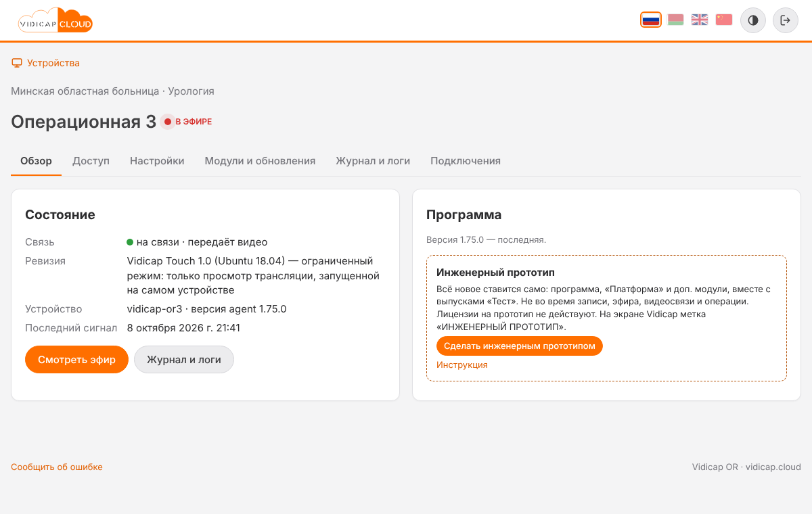Click the monitor icon beside Устройства
This screenshot has height=514, width=812.
point(17,63)
